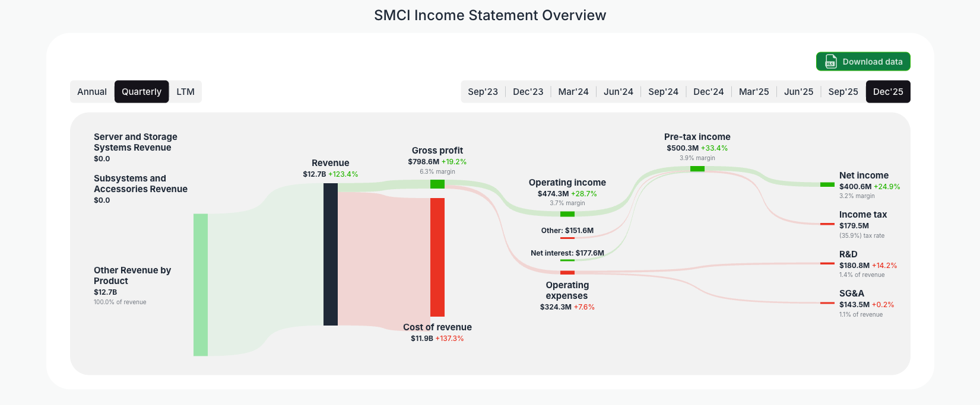Switch to the Sep'25 quarter tab
980x405 pixels.
click(x=843, y=91)
